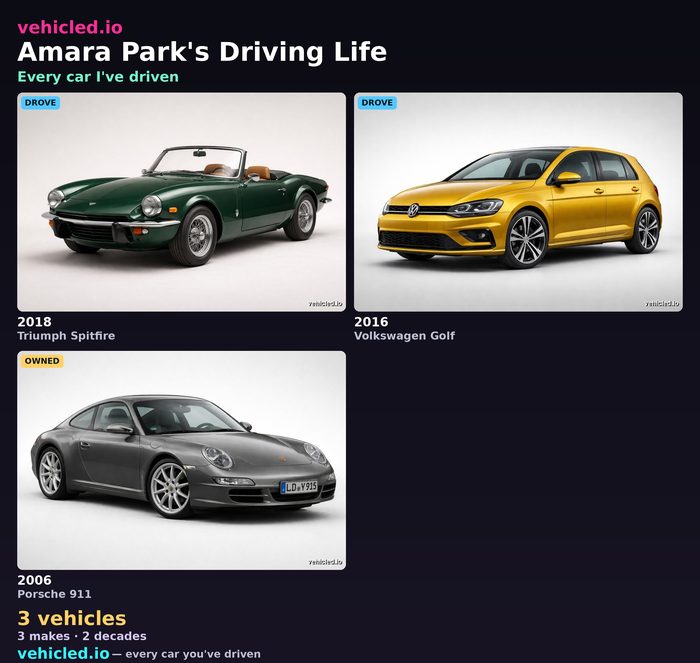Viewport: 700px width, 663px height.
Task: Open the green Triumph Spitfire photo
Action: click(x=182, y=202)
